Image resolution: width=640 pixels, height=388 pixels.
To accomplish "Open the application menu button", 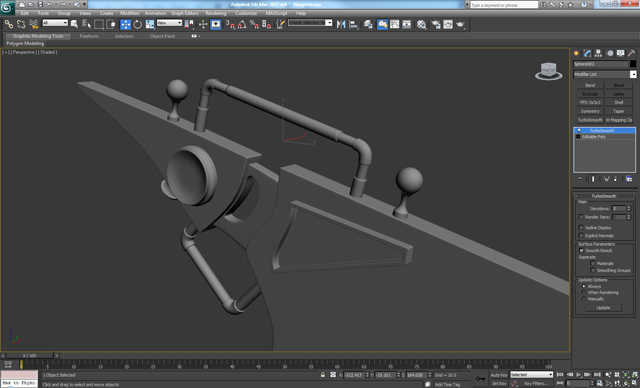I will pyautogui.click(x=7, y=7).
